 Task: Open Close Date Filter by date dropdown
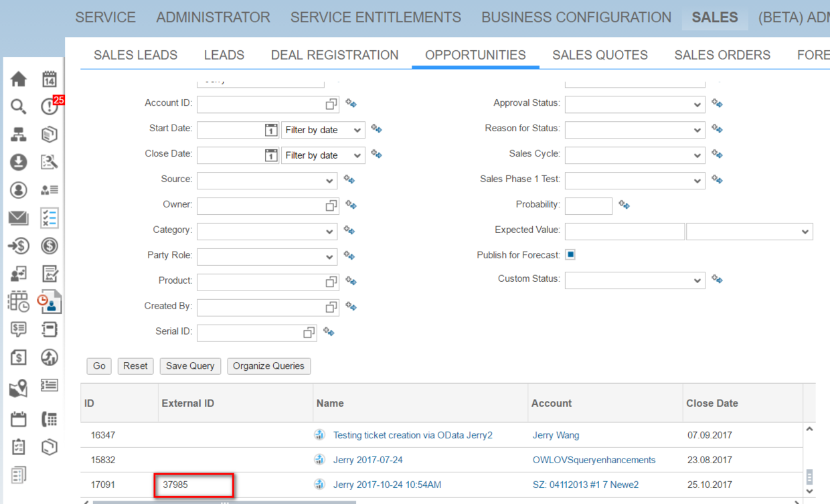click(x=323, y=155)
